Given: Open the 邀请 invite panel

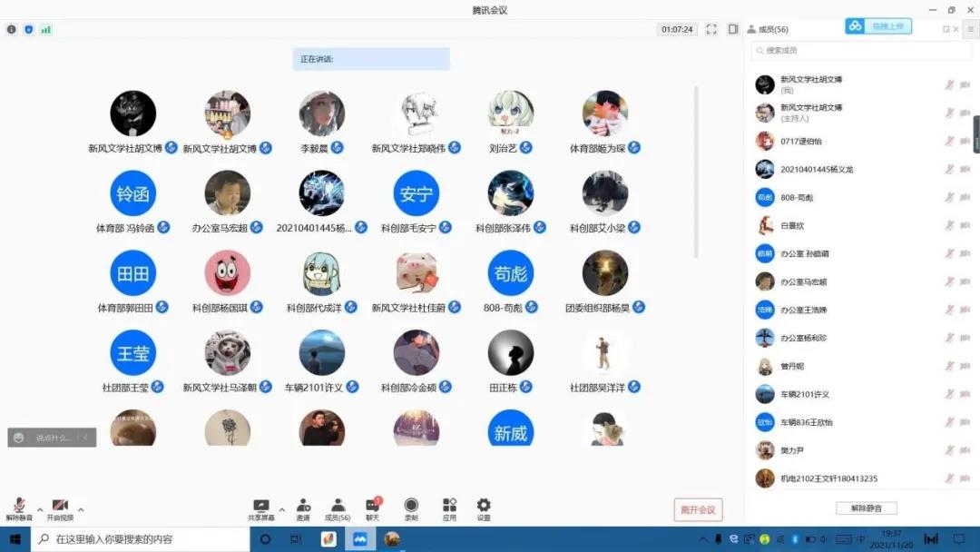Looking at the screenshot, I should click(303, 508).
